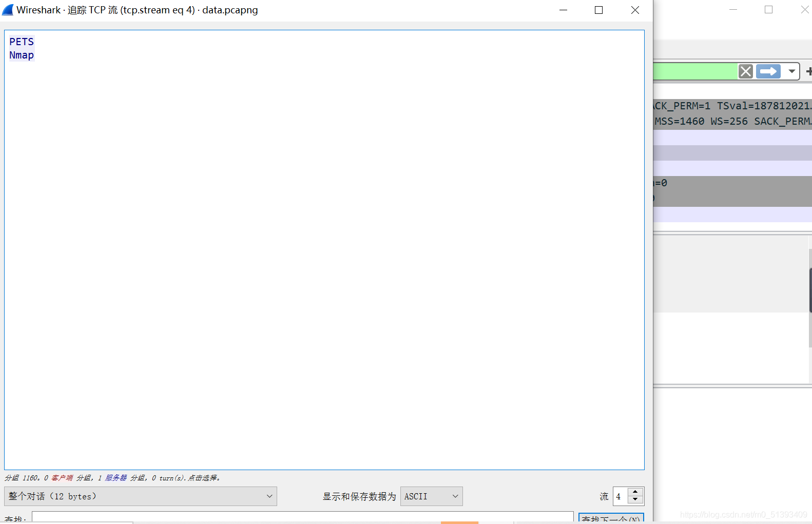Viewport: 812px width, 524px height.
Task: Click the '服务器' server packets label
Action: pos(116,478)
